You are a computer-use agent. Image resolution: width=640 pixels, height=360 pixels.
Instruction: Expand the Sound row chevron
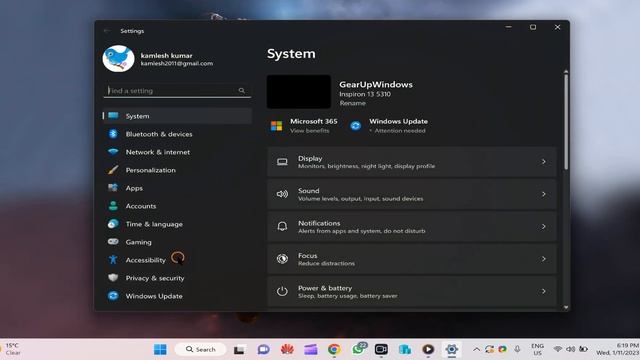pos(544,194)
